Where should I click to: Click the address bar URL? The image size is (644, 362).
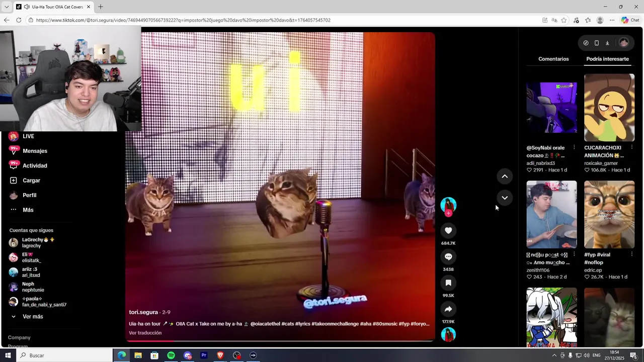click(x=183, y=20)
